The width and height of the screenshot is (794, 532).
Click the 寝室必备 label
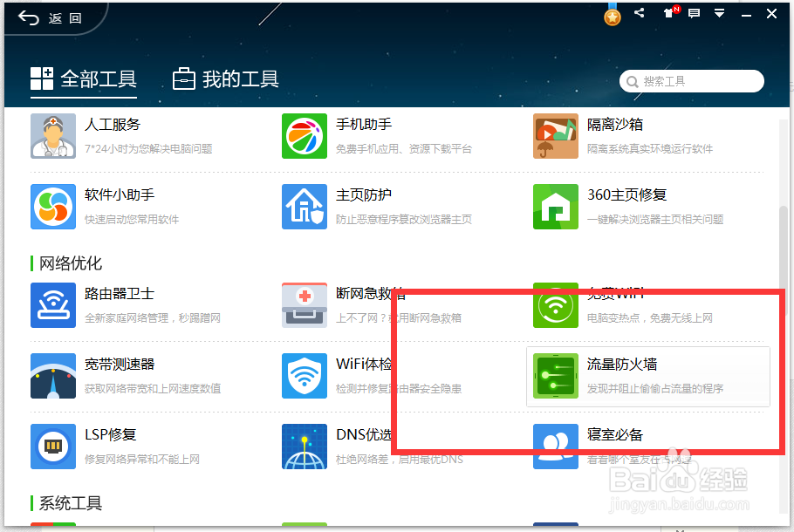(x=615, y=435)
